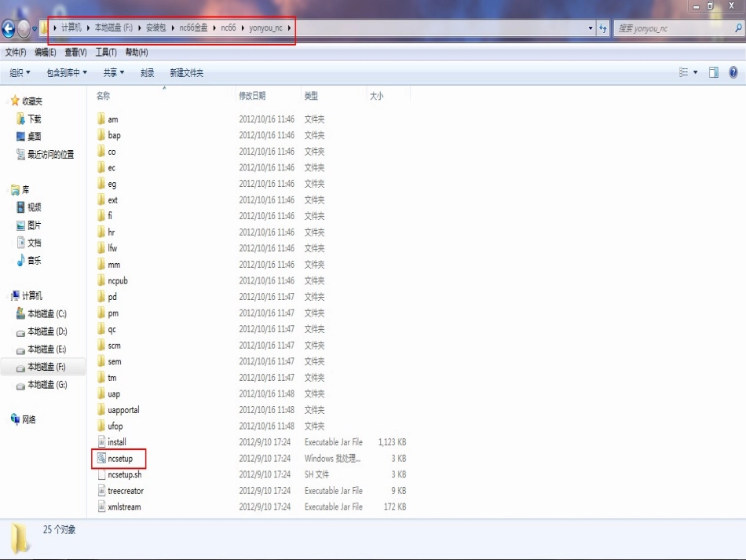Screen dimensions: 746x560
Task: Select the uap folder name
Action: (114, 394)
